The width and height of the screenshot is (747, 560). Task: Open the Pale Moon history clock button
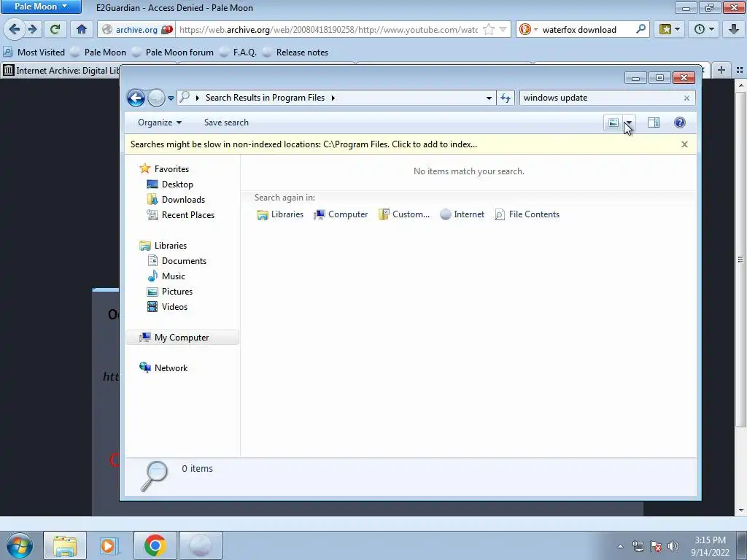click(704, 29)
